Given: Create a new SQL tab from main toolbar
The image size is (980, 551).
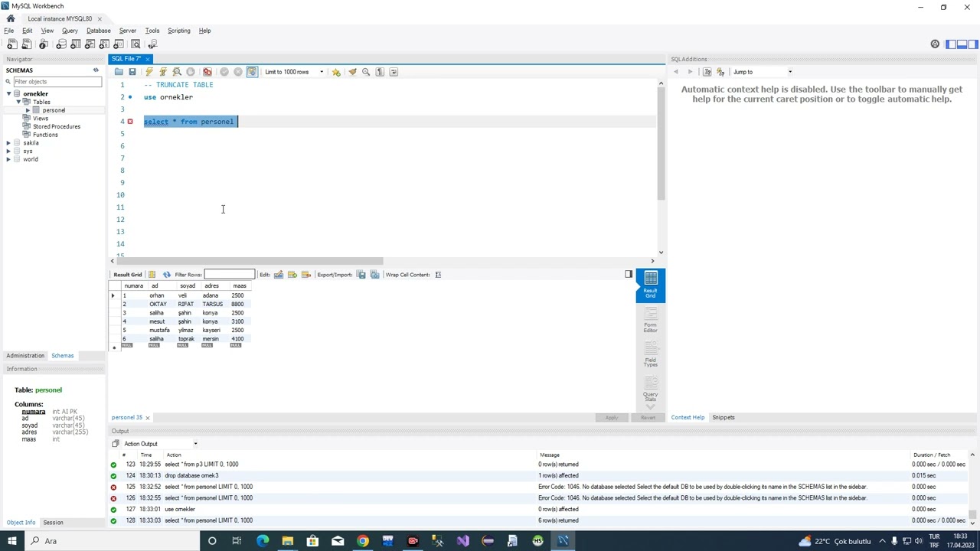Looking at the screenshot, I should click(12, 44).
